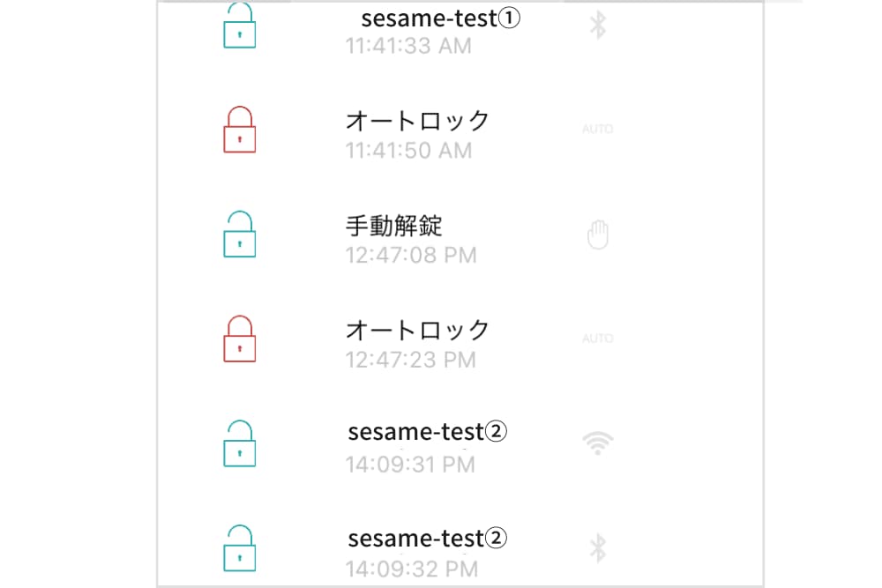This screenshot has width=882, height=588.
Task: Click the red lock icon at 12:47:23 PM
Action: point(238,339)
